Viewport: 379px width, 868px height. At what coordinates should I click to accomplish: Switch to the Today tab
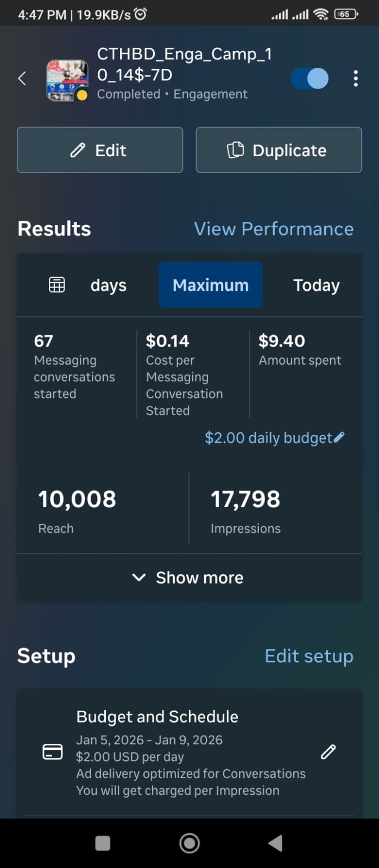(316, 285)
